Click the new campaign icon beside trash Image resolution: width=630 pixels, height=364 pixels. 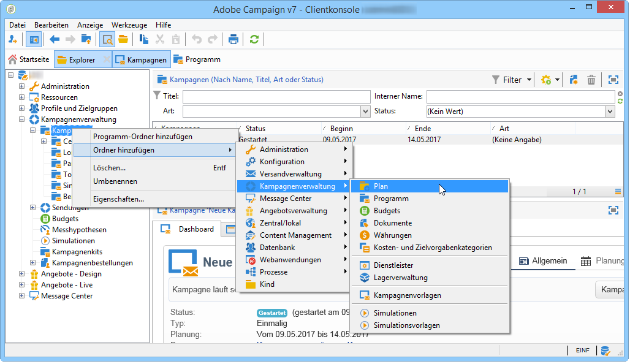click(574, 80)
